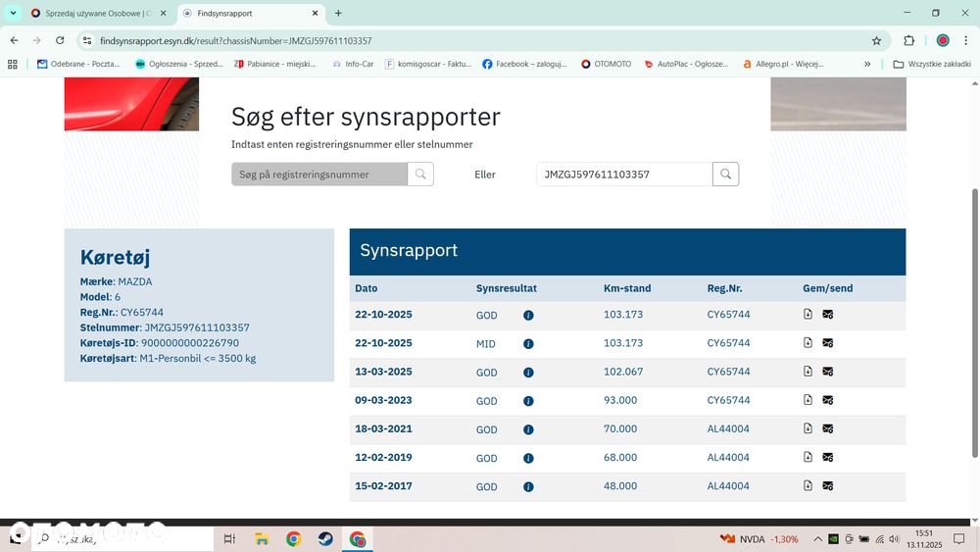Email the 09-03-2023 report
The height and width of the screenshot is (552, 980).
[827, 400]
